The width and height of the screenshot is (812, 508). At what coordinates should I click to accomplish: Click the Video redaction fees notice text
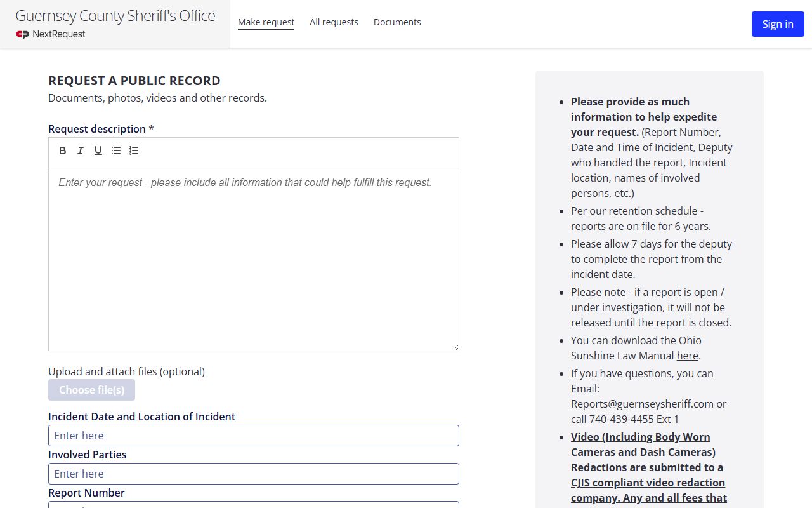coord(649,470)
